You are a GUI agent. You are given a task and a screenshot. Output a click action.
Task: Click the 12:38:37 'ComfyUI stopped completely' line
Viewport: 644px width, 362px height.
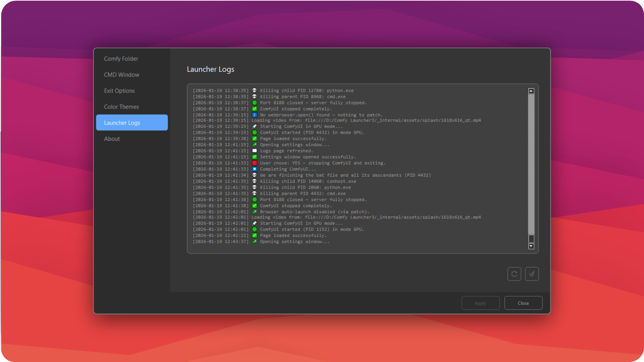262,109
